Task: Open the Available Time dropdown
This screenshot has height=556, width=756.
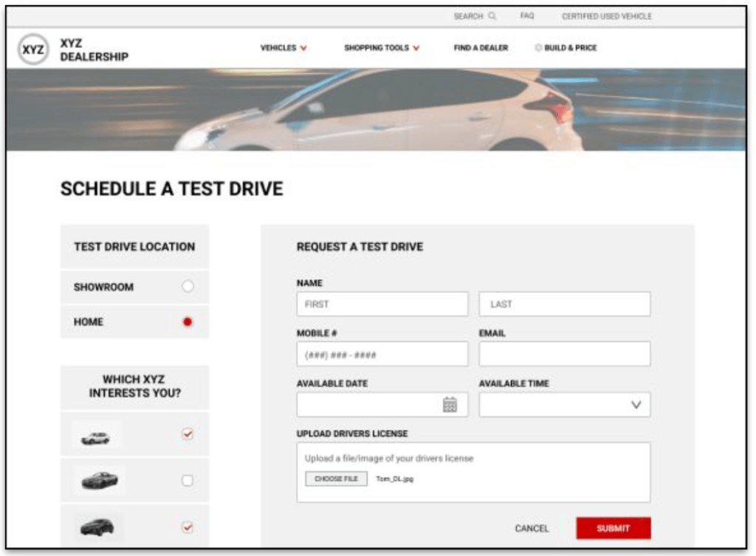Action: click(636, 405)
